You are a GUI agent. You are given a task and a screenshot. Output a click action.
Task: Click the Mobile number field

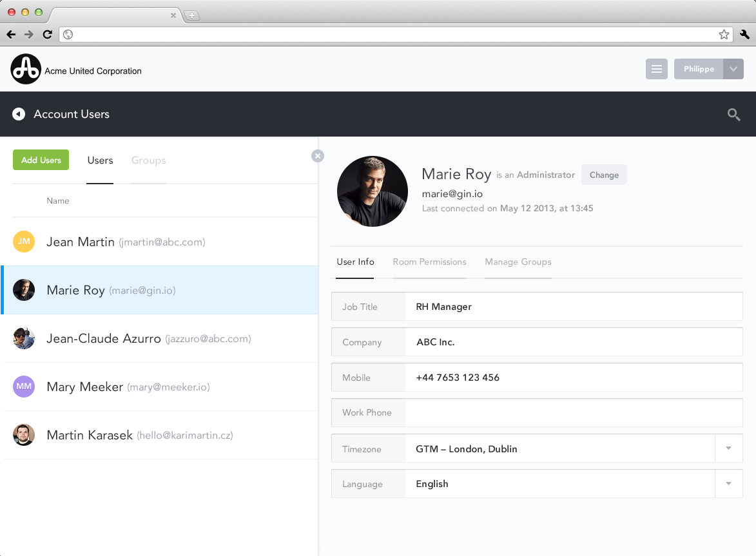tap(573, 378)
